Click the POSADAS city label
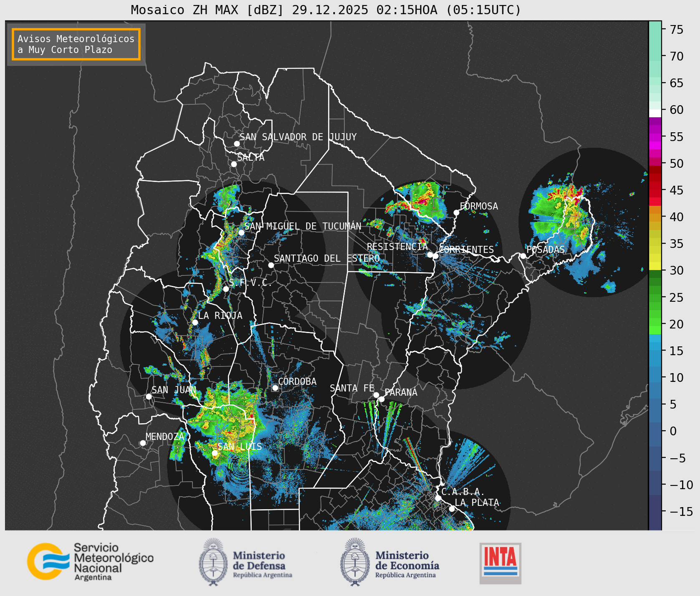The image size is (700, 596). tap(546, 250)
